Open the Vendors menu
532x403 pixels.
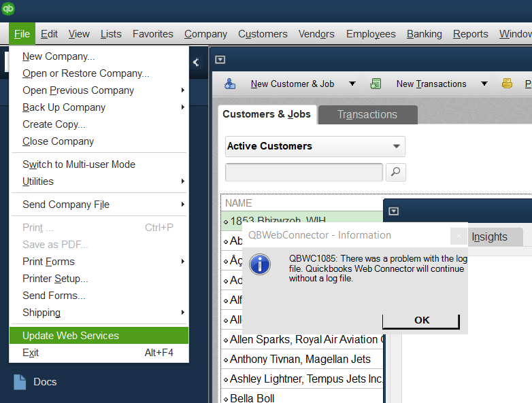[316, 34]
